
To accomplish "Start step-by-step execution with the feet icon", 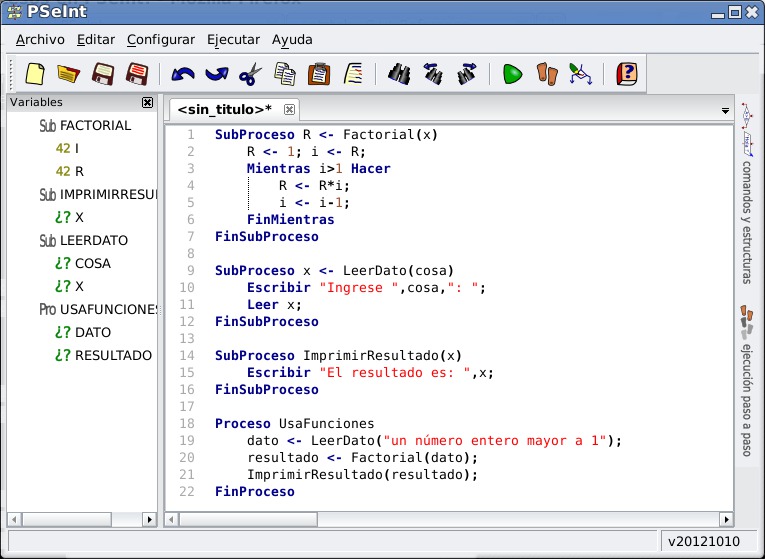I will click(547, 74).
